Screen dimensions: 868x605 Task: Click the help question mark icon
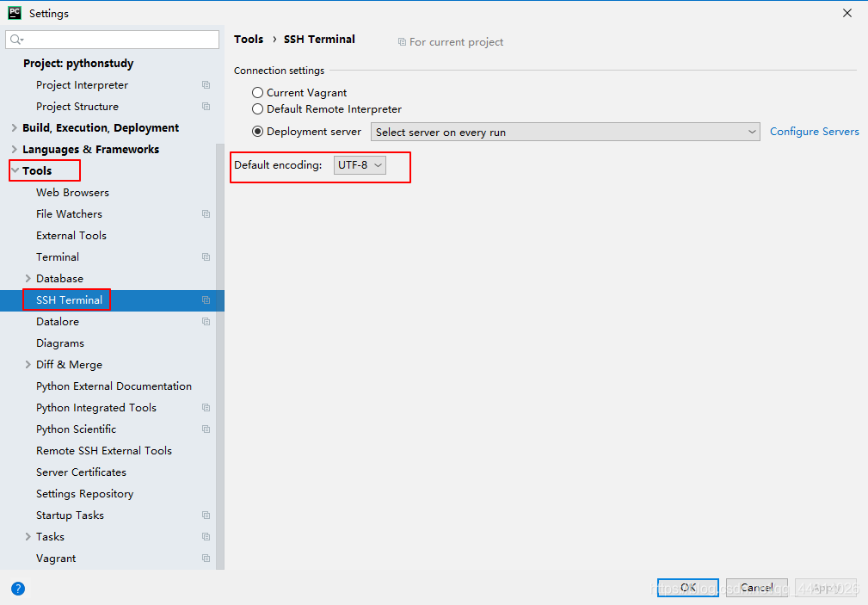click(18, 589)
